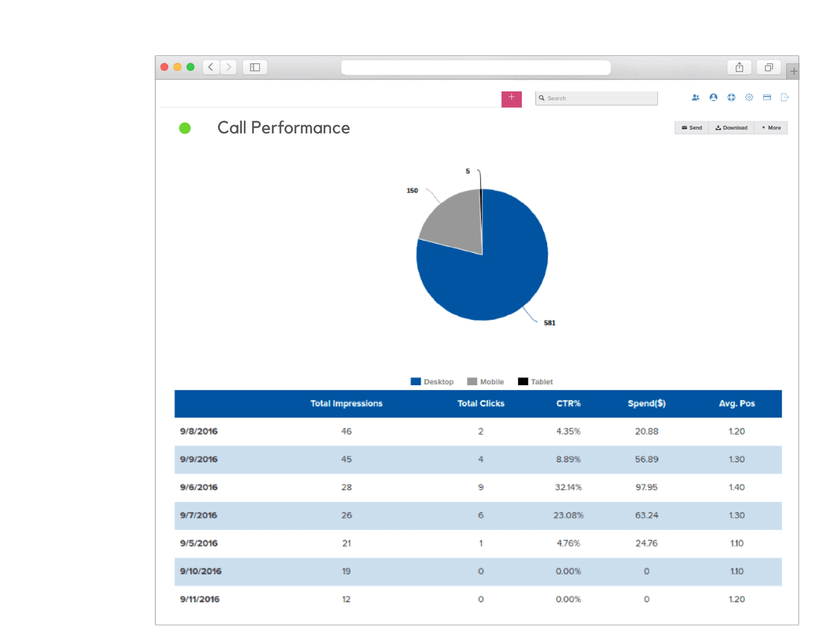This screenshot has height=630, width=840.
Task: Open settings via the gear icon
Action: (x=749, y=97)
